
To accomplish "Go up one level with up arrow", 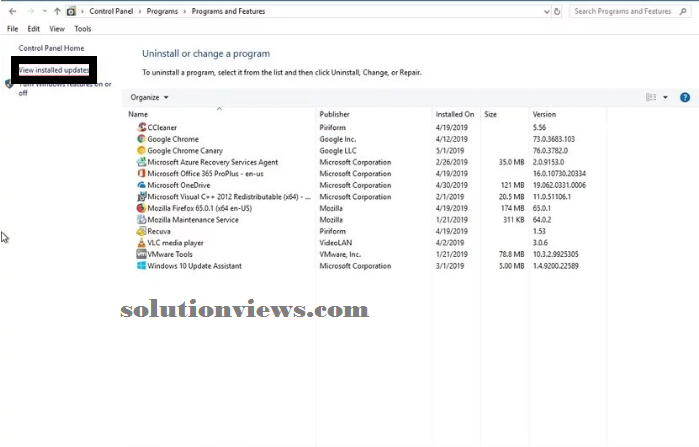I will pos(57,11).
